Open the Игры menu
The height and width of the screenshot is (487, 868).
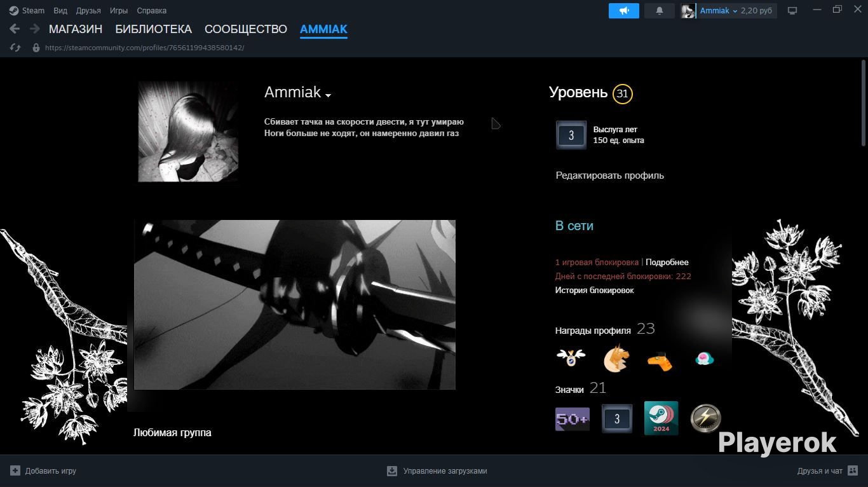click(x=119, y=11)
